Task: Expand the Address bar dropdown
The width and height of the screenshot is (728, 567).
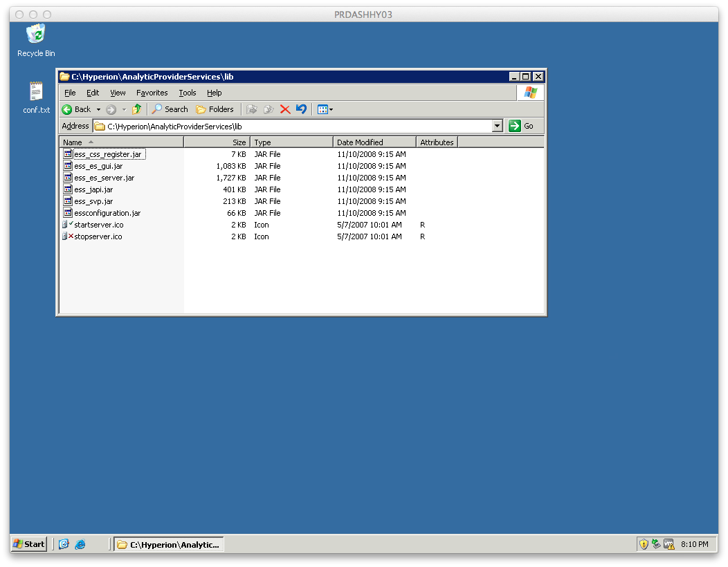Action: pyautogui.click(x=498, y=127)
